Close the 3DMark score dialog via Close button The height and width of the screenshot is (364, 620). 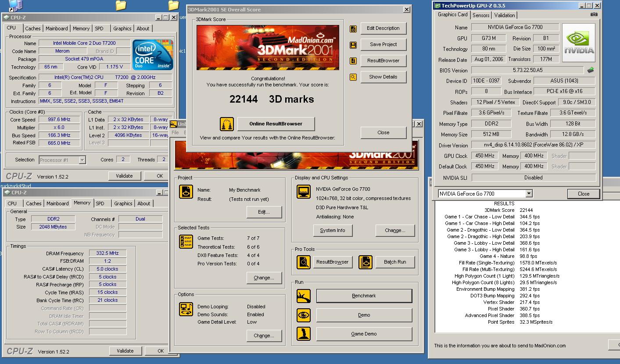(x=383, y=132)
